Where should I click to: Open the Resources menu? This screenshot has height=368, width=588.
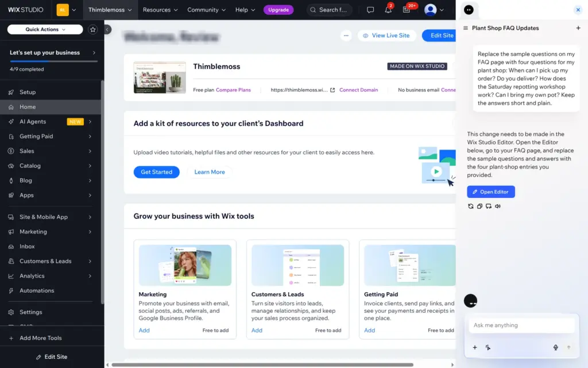(160, 10)
